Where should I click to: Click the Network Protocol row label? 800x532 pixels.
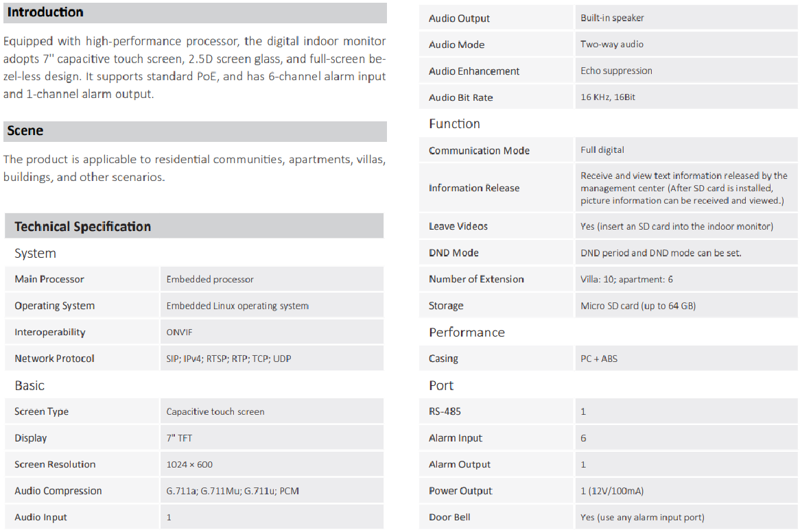click(54, 359)
